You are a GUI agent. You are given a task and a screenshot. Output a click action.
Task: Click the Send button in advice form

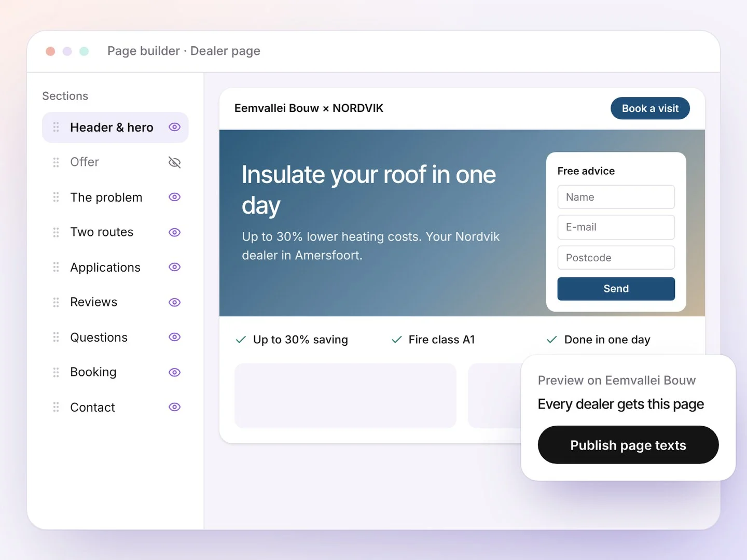pos(616,289)
